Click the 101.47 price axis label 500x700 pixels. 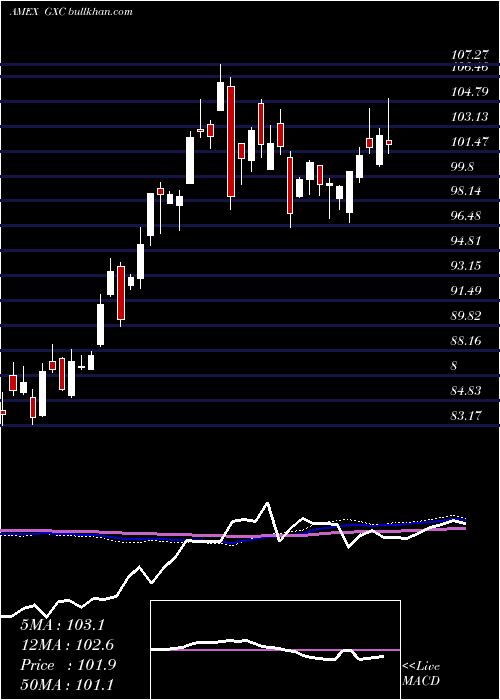click(469, 142)
